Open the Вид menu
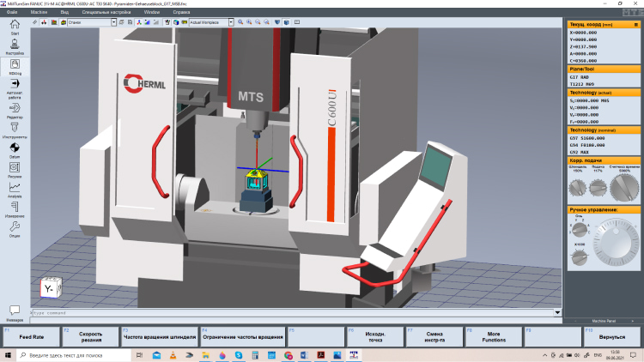This screenshot has height=362, width=644. coord(64,12)
